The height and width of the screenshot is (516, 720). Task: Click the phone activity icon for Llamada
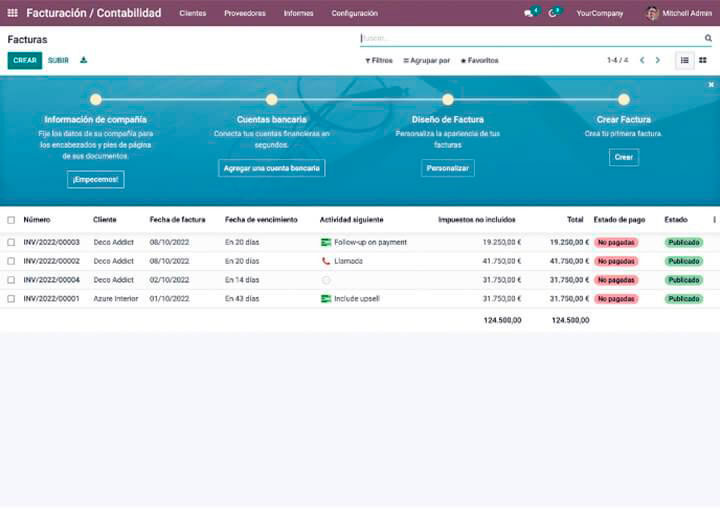(326, 261)
